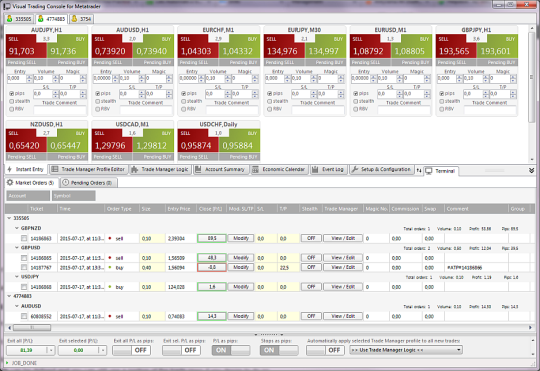Open account tab 3754
540x371 pixels.
point(81,19)
